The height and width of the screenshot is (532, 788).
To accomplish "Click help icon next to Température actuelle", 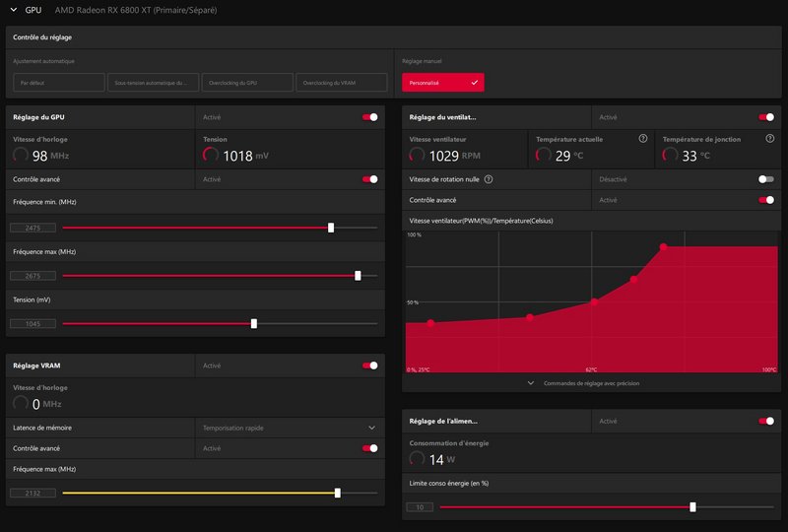I will pyautogui.click(x=643, y=138).
